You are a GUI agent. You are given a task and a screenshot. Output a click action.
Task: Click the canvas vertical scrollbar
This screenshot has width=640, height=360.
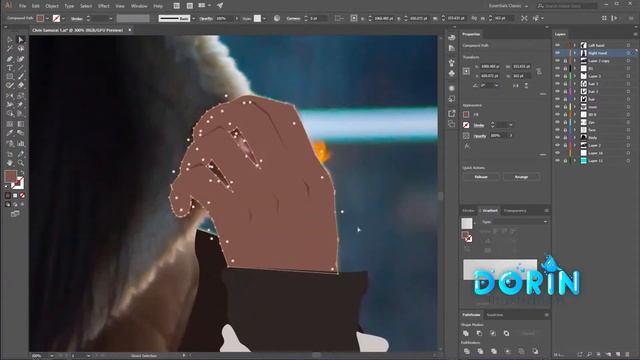[x=440, y=196]
